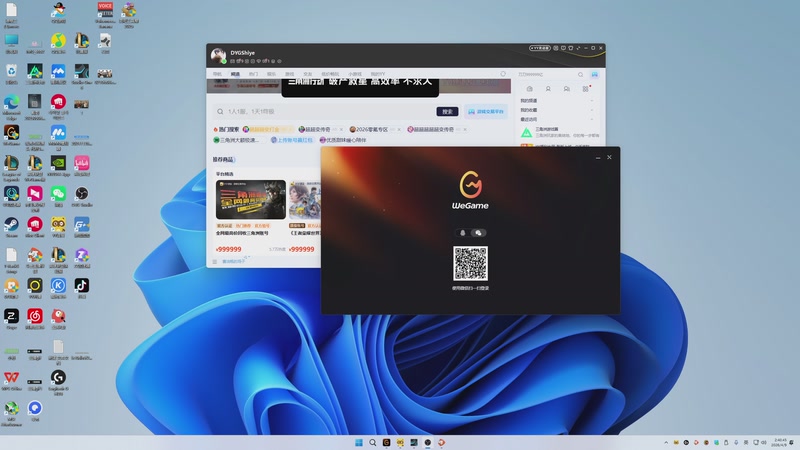Click the WeGame login QR code
The image size is (800, 450).
click(470, 263)
